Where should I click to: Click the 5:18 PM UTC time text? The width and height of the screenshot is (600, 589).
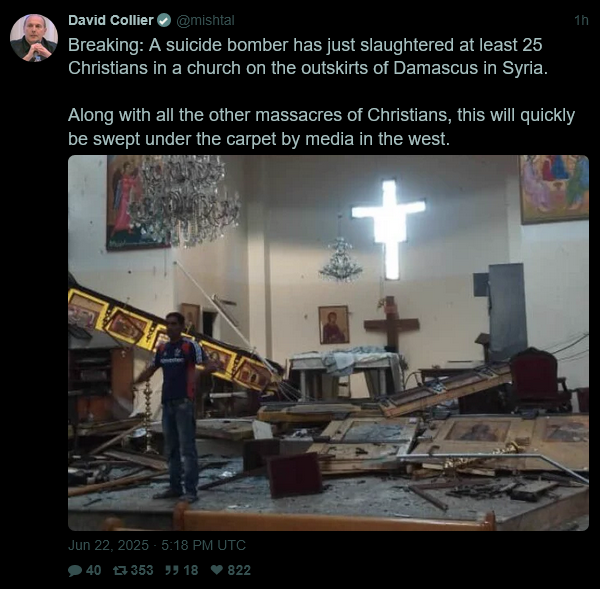point(203,545)
